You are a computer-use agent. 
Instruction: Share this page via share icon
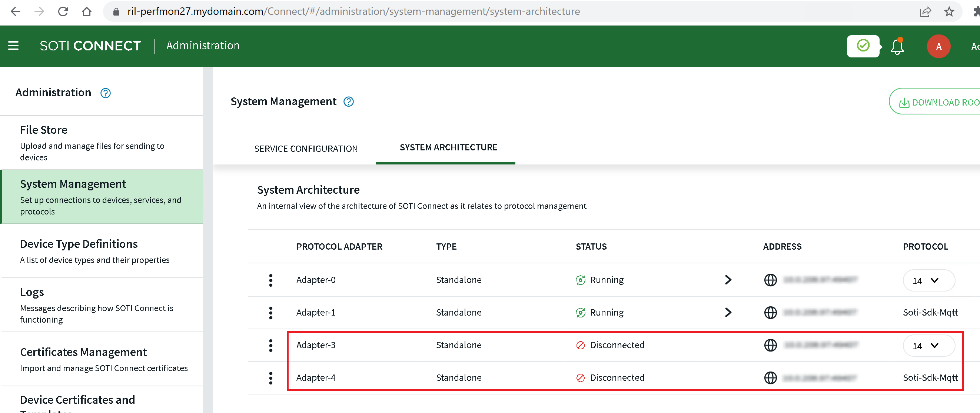(x=925, y=12)
